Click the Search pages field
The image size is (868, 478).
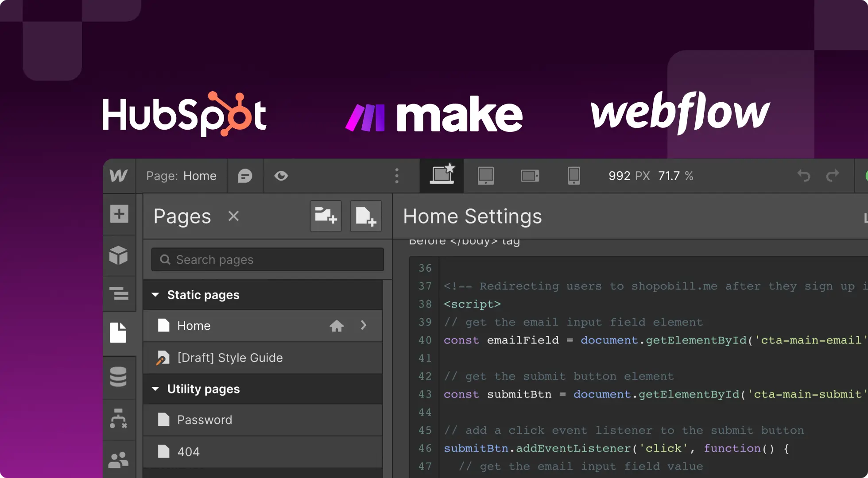tap(267, 259)
